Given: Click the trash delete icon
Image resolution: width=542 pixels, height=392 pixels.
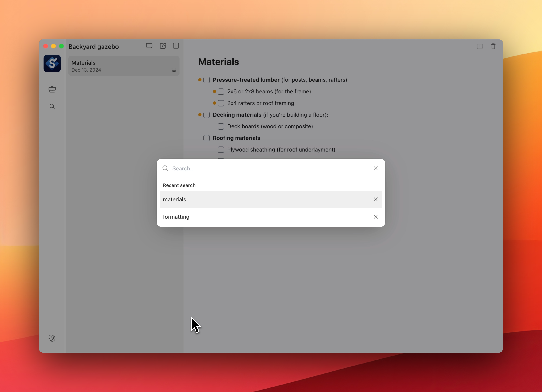Looking at the screenshot, I should point(493,46).
